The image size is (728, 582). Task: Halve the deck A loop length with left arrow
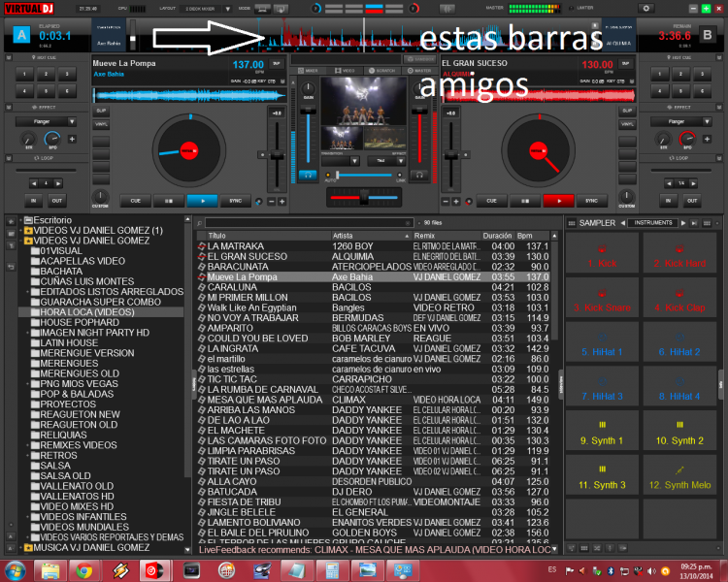[x=33, y=183]
